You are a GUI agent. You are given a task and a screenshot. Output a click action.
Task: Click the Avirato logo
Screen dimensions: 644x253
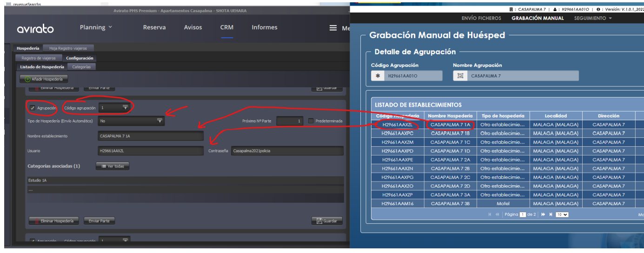click(x=35, y=29)
